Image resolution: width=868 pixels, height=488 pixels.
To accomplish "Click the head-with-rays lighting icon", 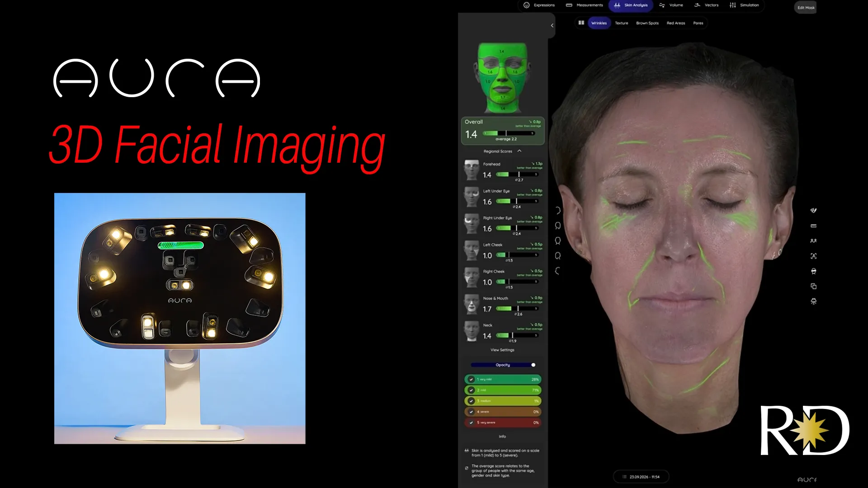I will [x=813, y=301].
